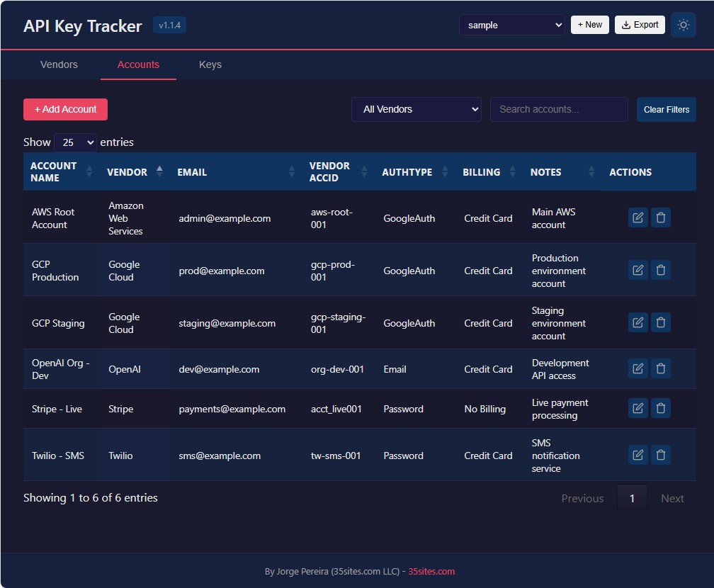Click the staging@example.com email cell
Viewport: 714px width, 588px height.
coord(227,323)
